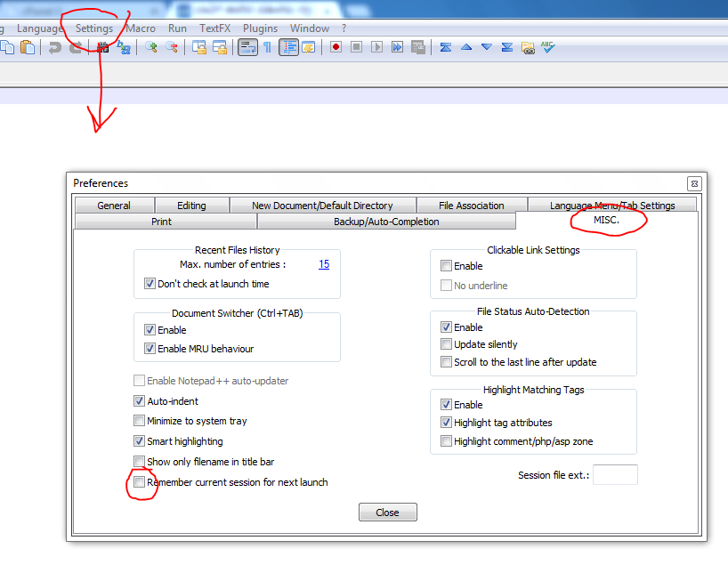The width and height of the screenshot is (728, 573).
Task: Toggle File Status Auto-Detection Enable checkbox
Action: (x=446, y=327)
